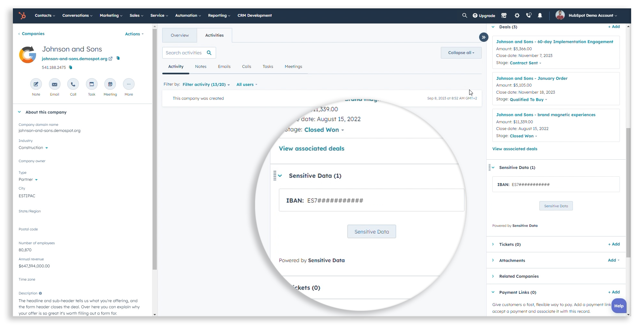Screen dimensions: 644x325
Task: Change Type Partner dropdown
Action: coord(28,180)
